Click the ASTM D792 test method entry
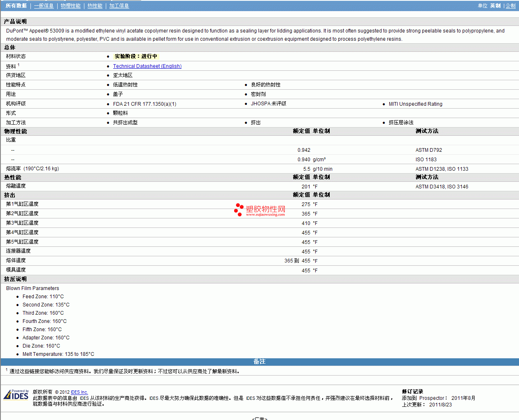 (x=428, y=150)
